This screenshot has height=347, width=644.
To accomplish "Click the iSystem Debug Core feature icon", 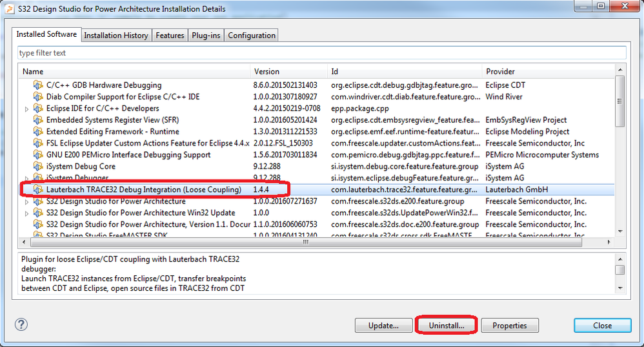I will [38, 166].
